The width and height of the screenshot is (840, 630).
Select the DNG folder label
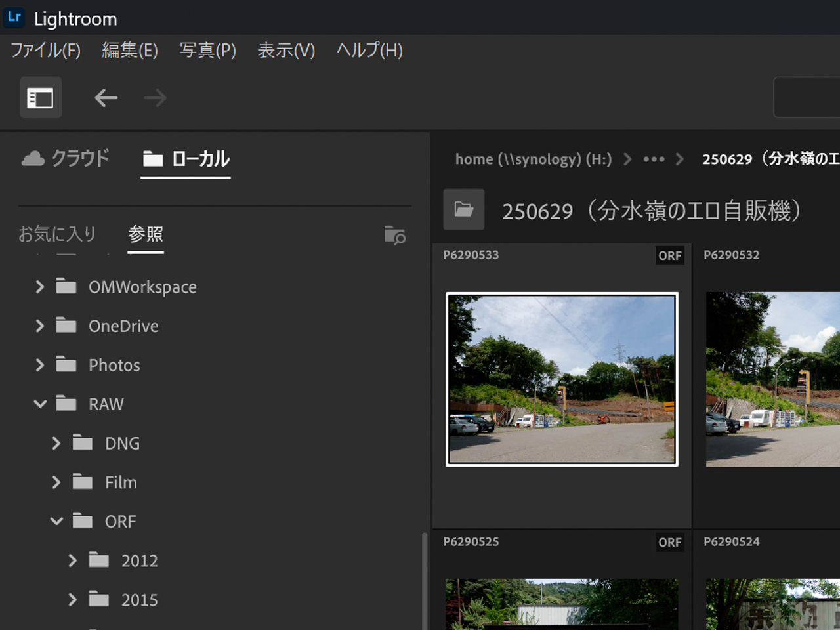tap(122, 443)
